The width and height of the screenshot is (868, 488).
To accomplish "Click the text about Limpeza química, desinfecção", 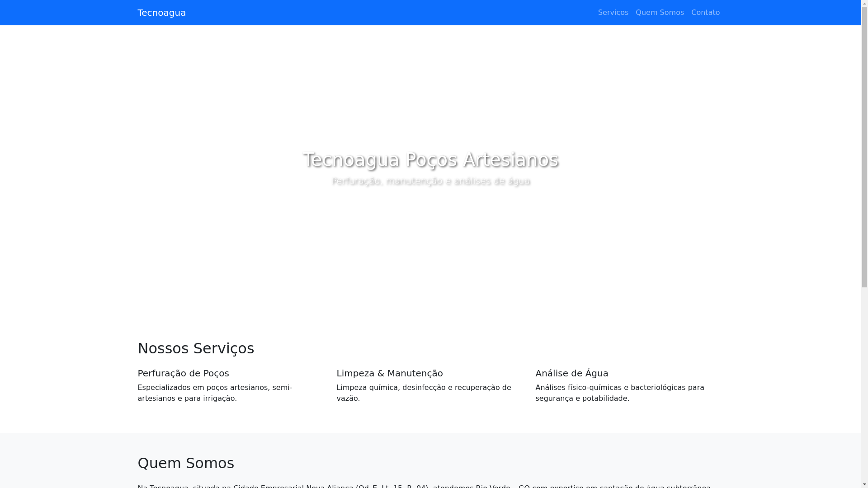I will (424, 393).
